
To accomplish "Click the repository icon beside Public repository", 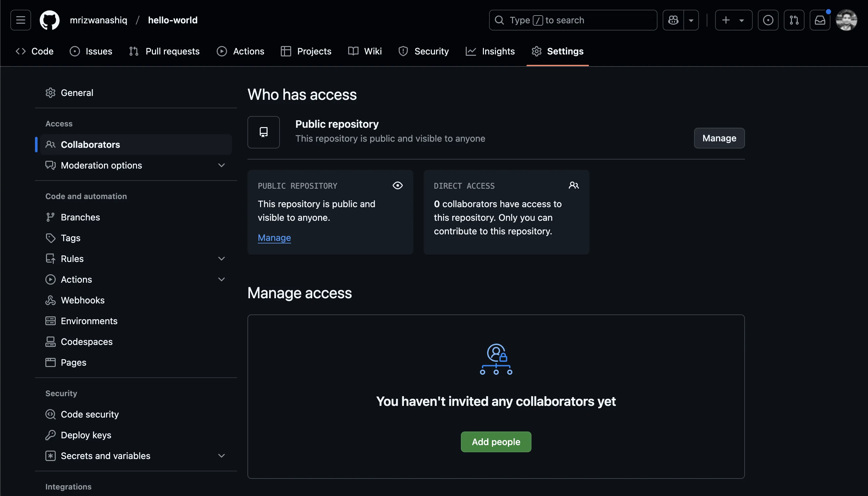I will [263, 132].
